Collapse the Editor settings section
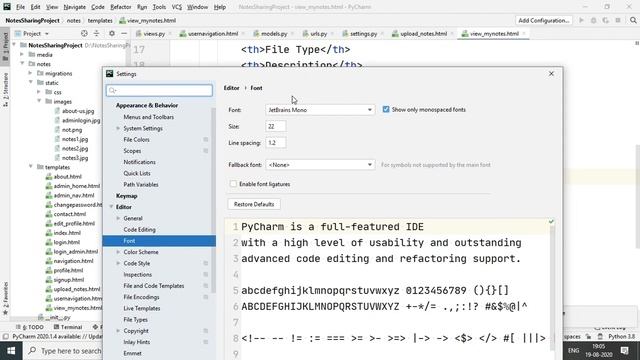This screenshot has width=640, height=360. coord(111,207)
